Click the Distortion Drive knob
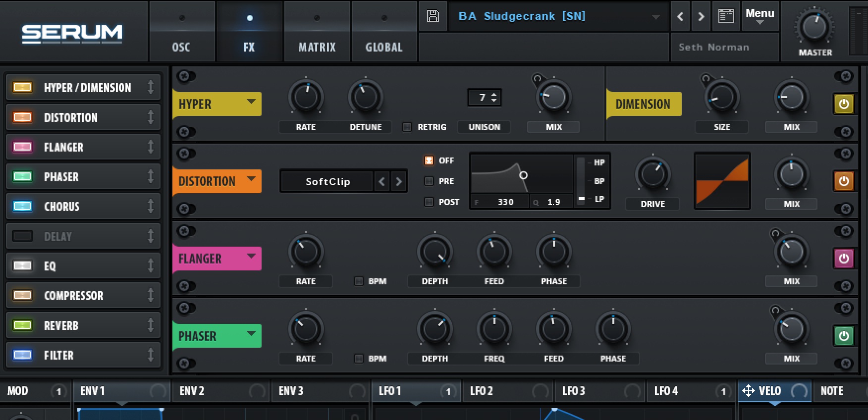This screenshot has height=420, width=868. tap(652, 175)
